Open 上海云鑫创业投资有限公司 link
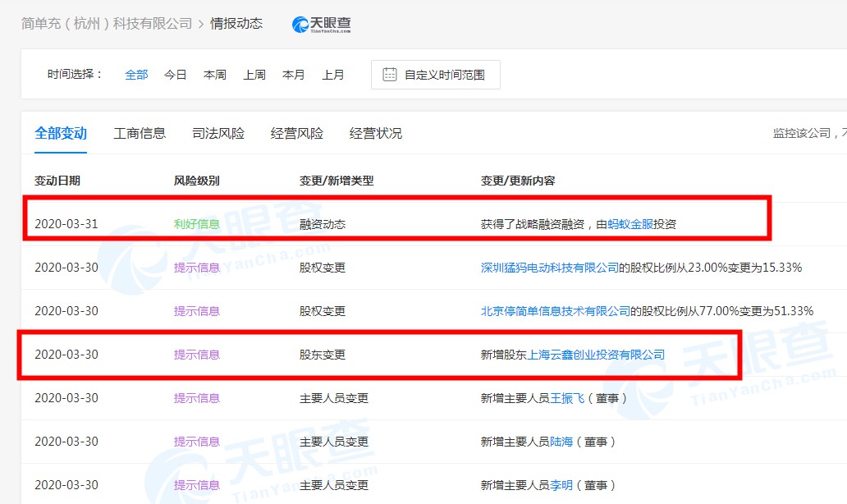 [x=596, y=355]
